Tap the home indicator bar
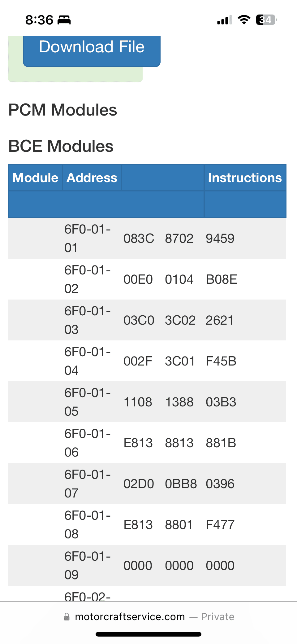This screenshot has height=644, width=297. (148, 634)
